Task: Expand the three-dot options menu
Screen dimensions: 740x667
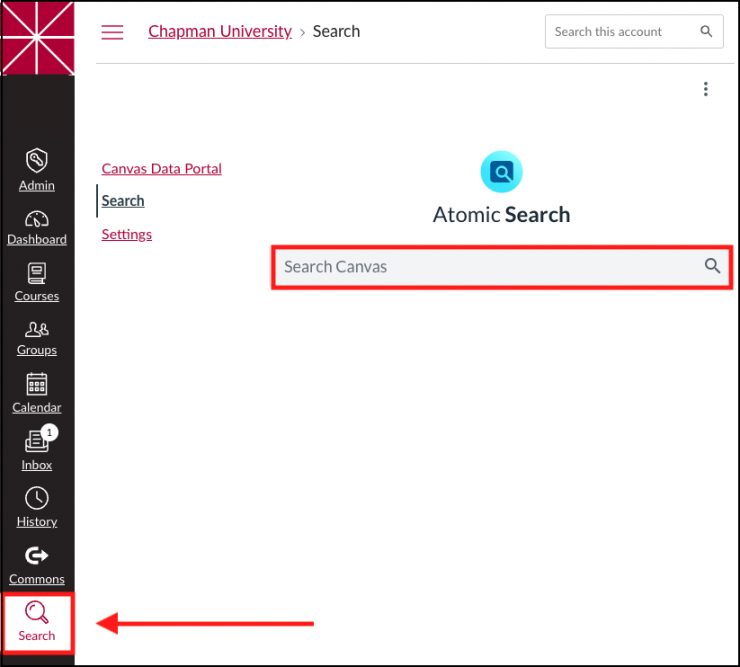Action: pyautogui.click(x=705, y=89)
